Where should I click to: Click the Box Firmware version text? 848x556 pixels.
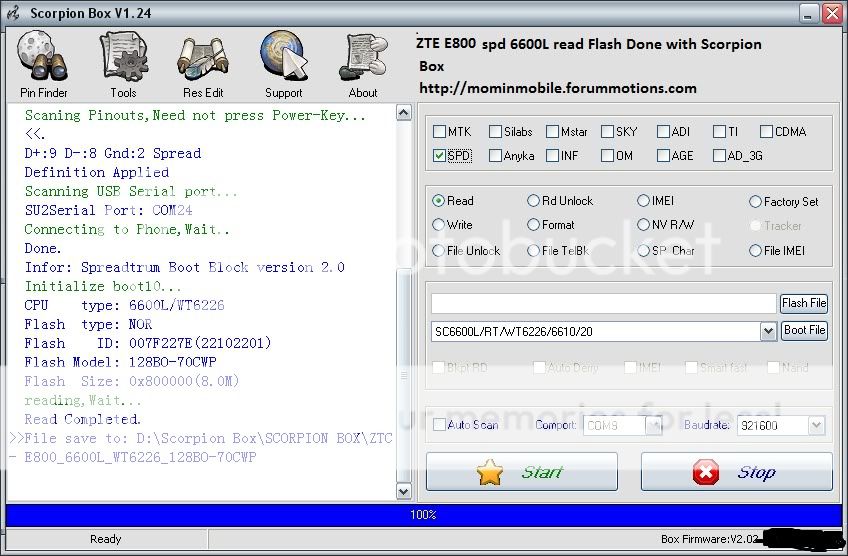[709, 539]
